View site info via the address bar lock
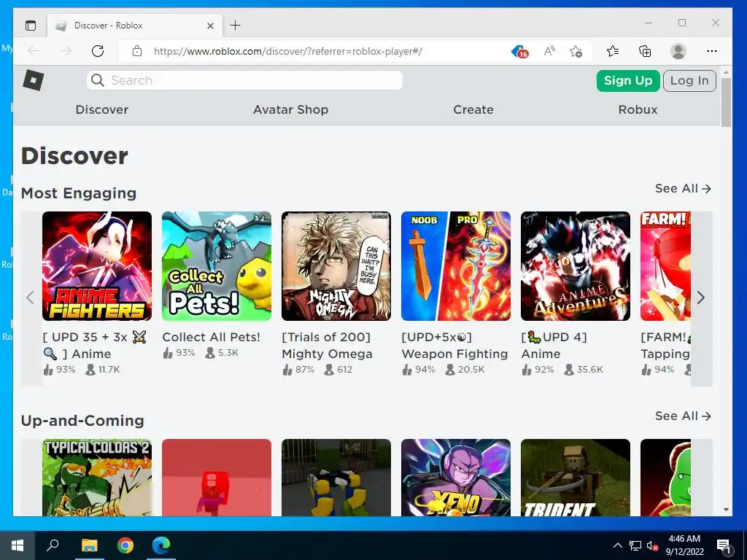Viewport: 747px width, 560px height. pyautogui.click(x=136, y=51)
